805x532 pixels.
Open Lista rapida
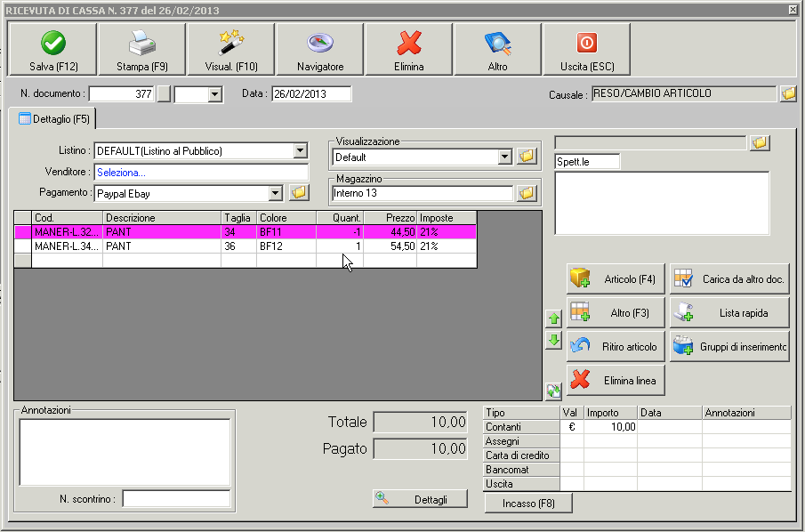click(729, 313)
